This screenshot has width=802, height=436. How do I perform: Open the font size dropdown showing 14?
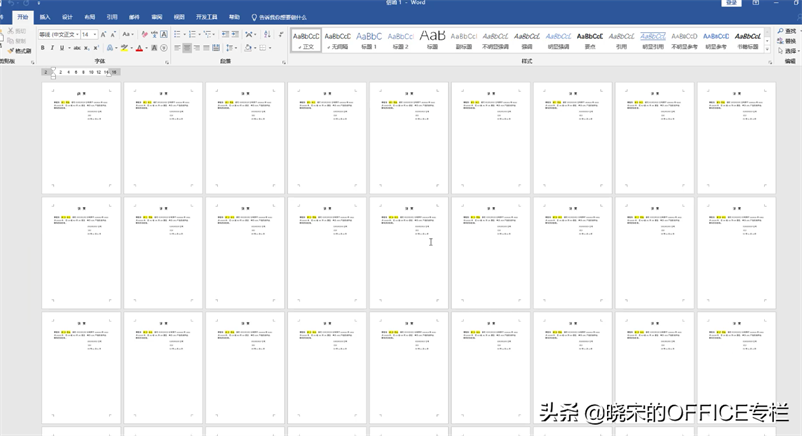[88, 34]
